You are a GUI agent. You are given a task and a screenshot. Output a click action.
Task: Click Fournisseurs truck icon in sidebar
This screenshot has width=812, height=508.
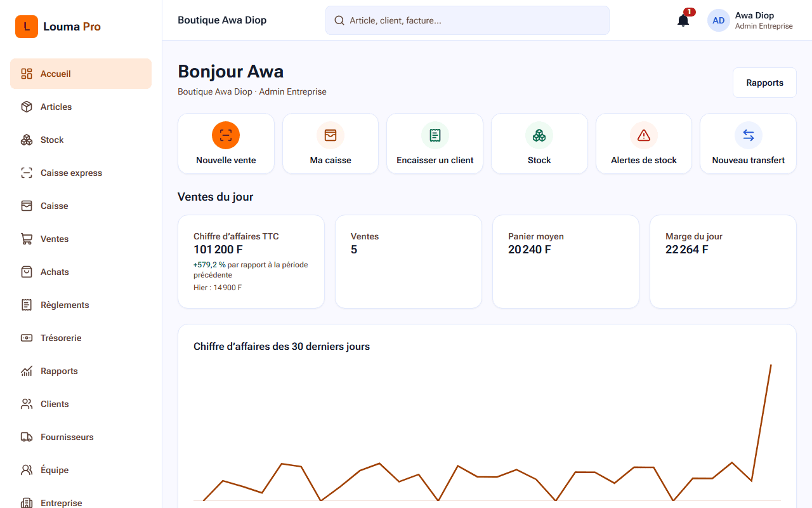27,437
